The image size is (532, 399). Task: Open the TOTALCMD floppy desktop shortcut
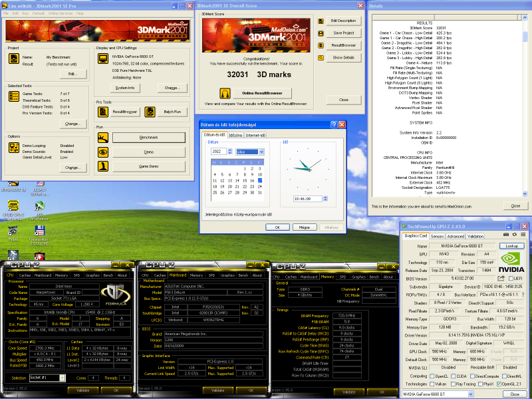coord(40,235)
